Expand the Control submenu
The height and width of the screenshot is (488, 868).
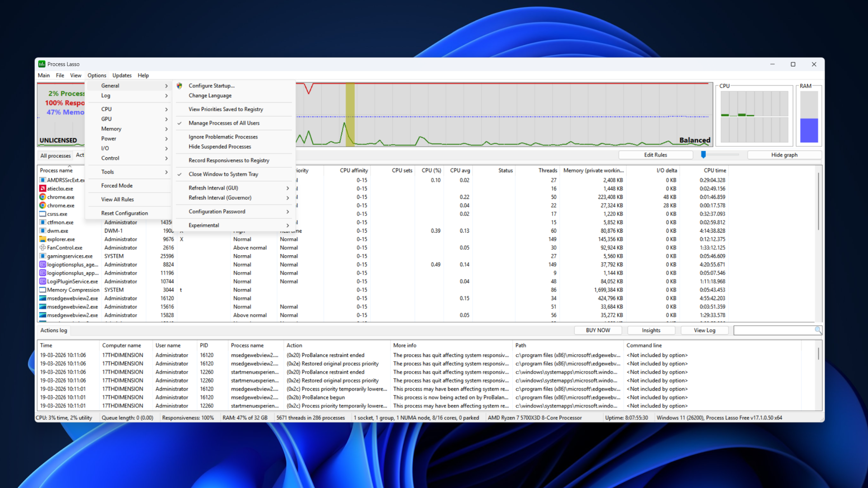point(129,158)
